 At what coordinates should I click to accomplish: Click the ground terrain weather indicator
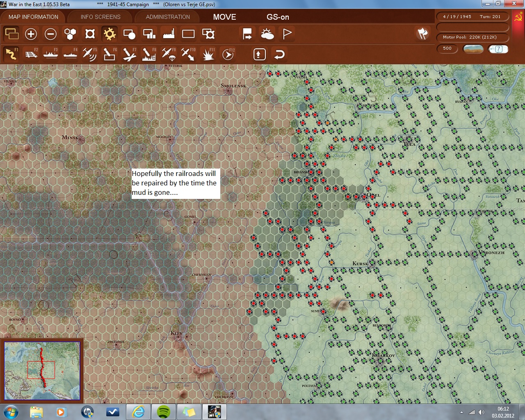click(x=473, y=49)
